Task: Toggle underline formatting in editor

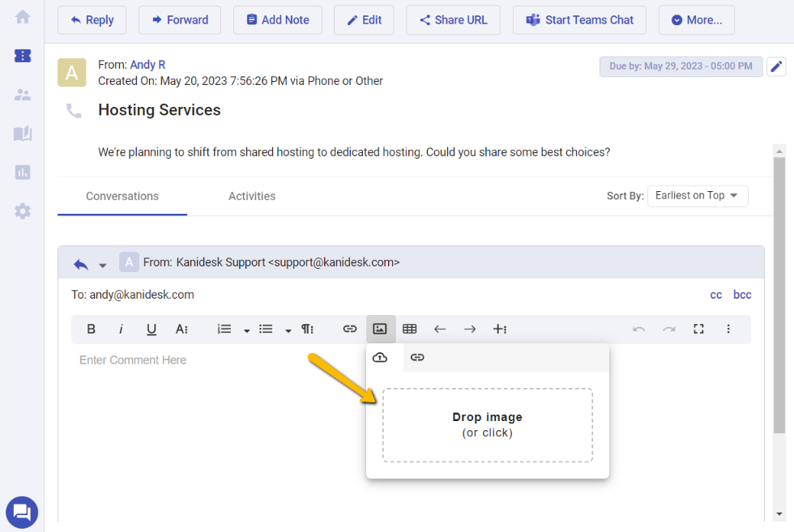Action: pos(151,329)
